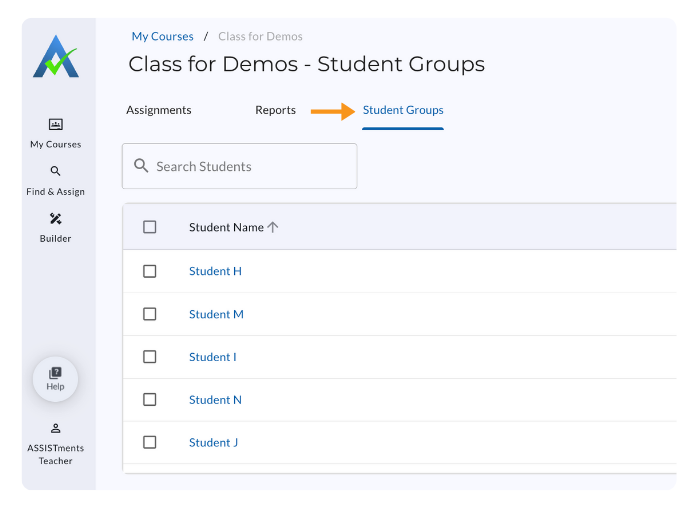Click the magnifier icon in search box
Image resolution: width=698 pixels, height=508 pixels.
coord(141,166)
